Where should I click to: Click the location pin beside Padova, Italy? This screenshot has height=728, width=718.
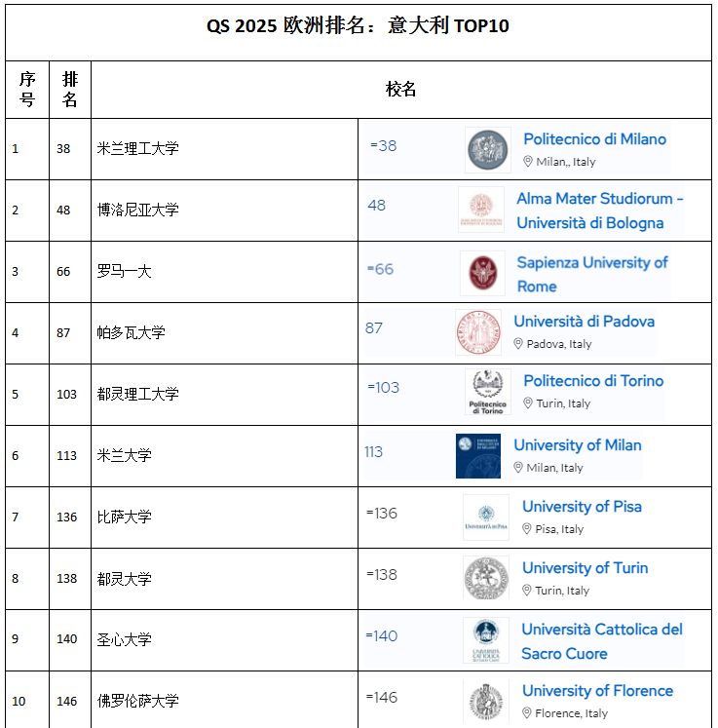[x=518, y=344]
